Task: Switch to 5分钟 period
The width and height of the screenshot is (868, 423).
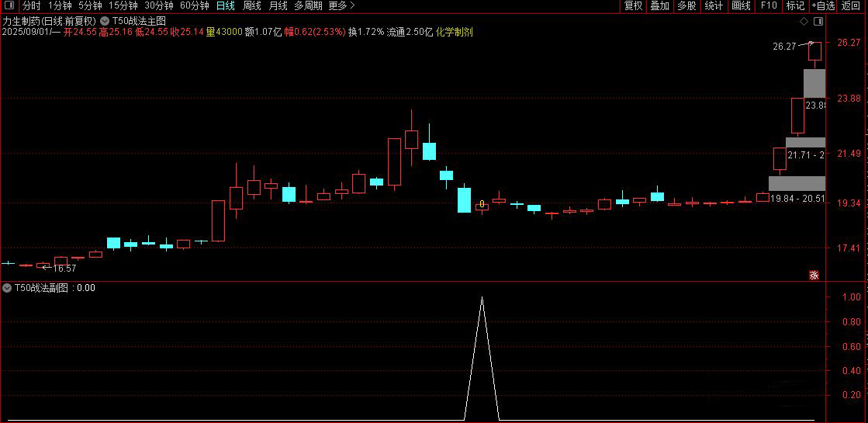Action: pyautogui.click(x=90, y=6)
